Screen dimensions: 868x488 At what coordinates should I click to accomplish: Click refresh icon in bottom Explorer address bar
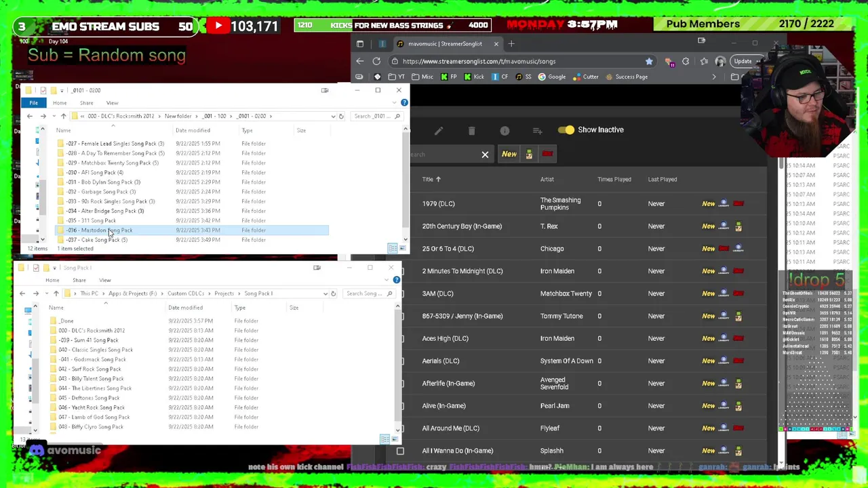click(333, 293)
